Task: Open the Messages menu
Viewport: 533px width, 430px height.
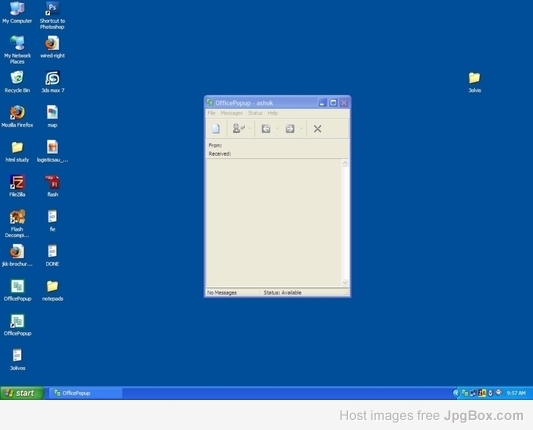Action: [231, 113]
